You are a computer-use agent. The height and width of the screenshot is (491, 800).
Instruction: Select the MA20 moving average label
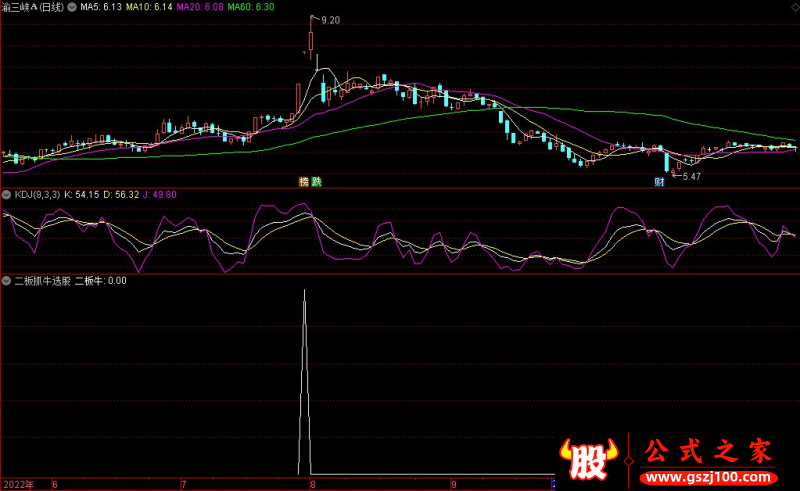pos(199,7)
